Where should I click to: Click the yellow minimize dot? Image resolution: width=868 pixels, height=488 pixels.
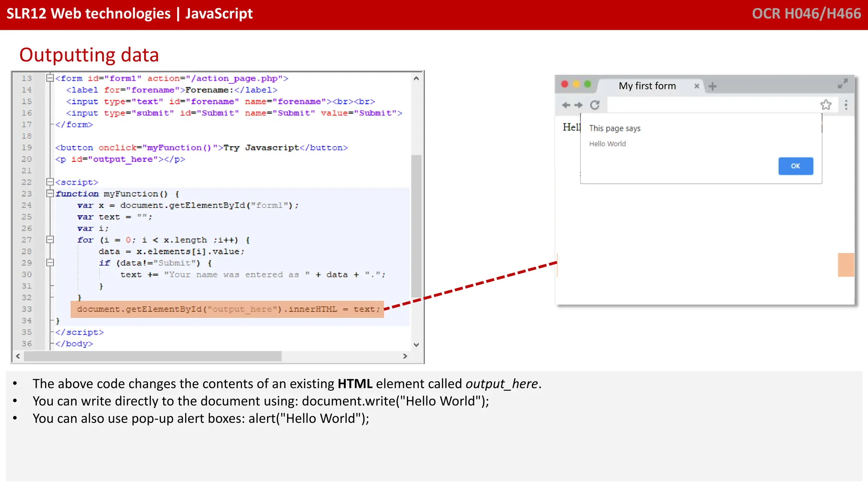point(576,84)
